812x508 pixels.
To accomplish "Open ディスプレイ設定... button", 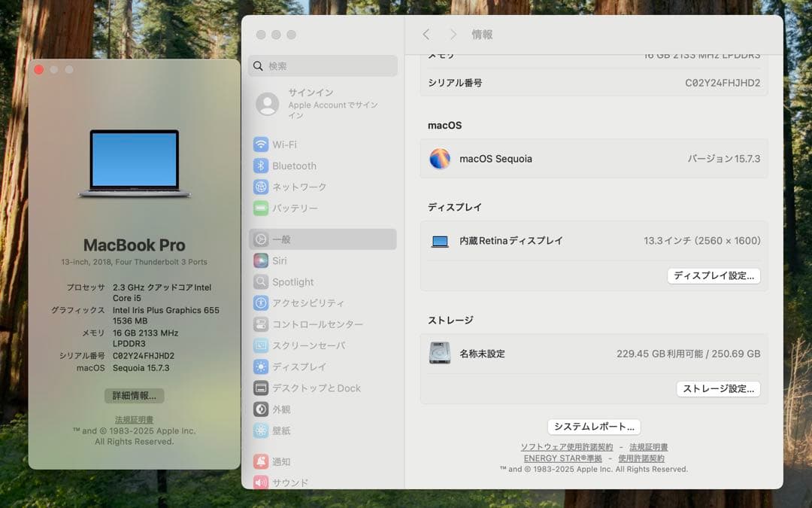I will (x=714, y=275).
